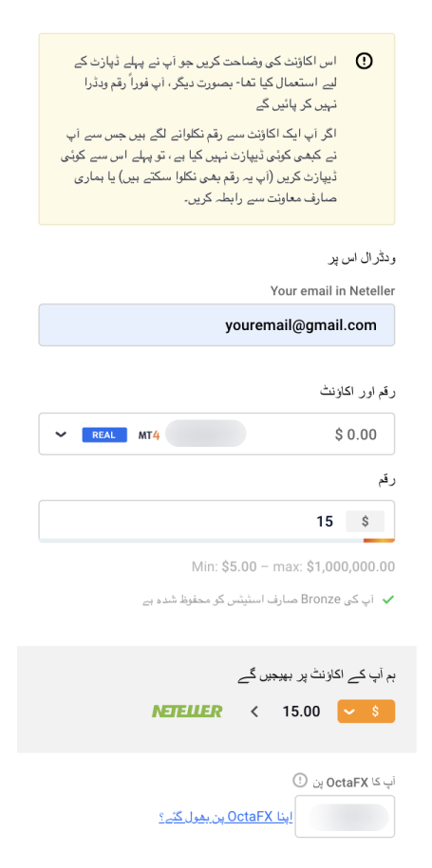The width and height of the screenshot is (432, 868).
Task: Click the forgot OctaFX PIN link
Action: pyautogui.click(x=225, y=817)
